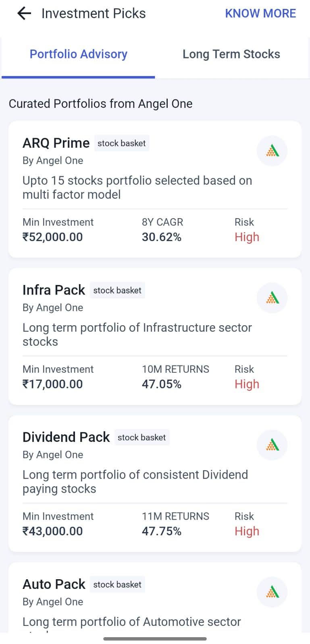Image resolution: width=310 pixels, height=644 pixels.
Task: Tap stock basket tag beside ARQ Prime
Action: point(121,143)
